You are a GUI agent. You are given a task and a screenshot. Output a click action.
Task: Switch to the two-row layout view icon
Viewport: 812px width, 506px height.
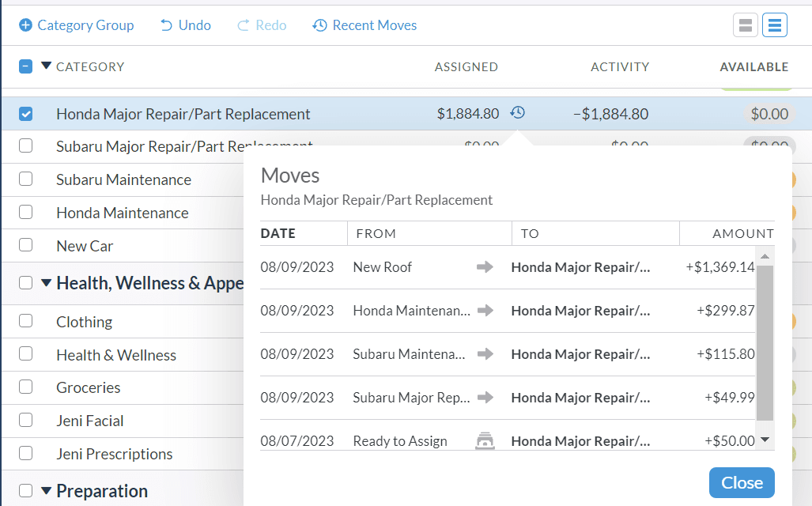[x=746, y=25]
